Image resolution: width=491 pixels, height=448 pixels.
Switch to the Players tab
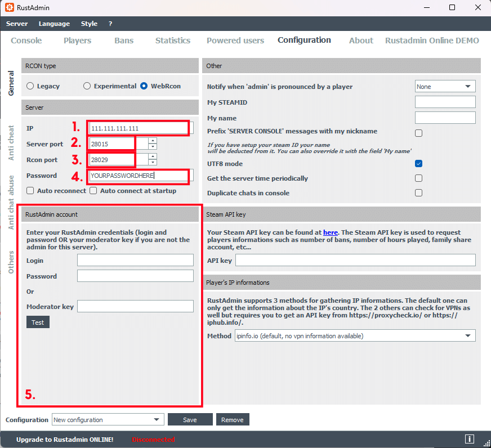coord(77,41)
